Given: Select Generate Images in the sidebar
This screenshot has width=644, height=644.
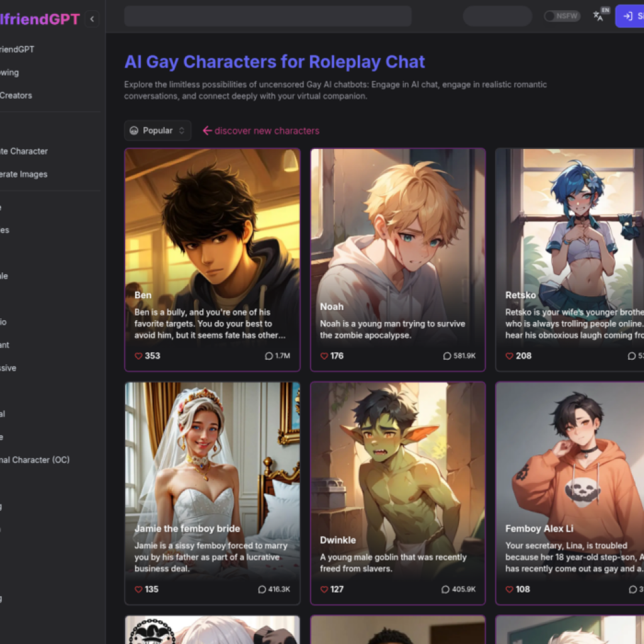Looking at the screenshot, I should coord(25,174).
